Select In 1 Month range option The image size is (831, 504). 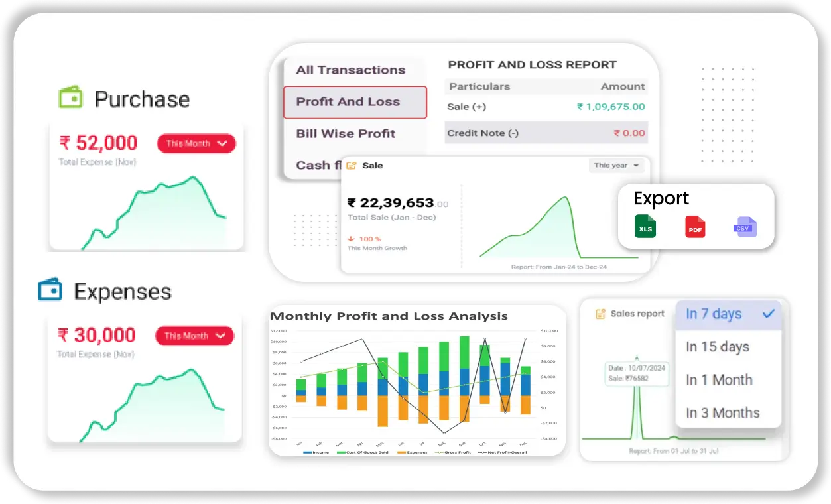coord(719,380)
